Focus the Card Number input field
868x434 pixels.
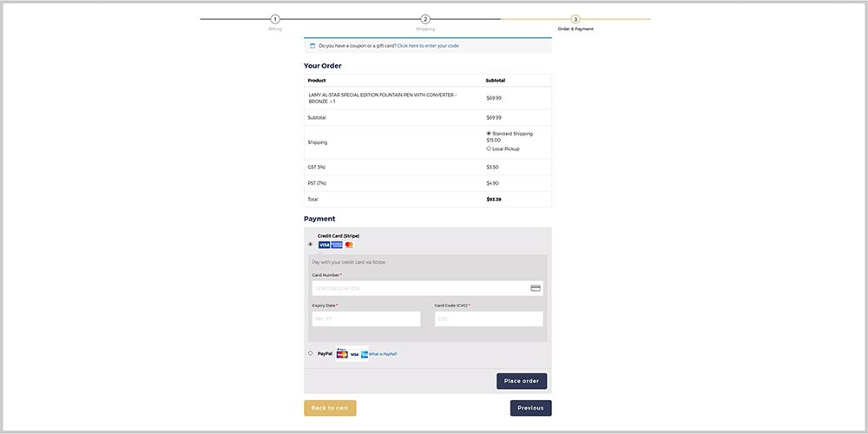427,288
